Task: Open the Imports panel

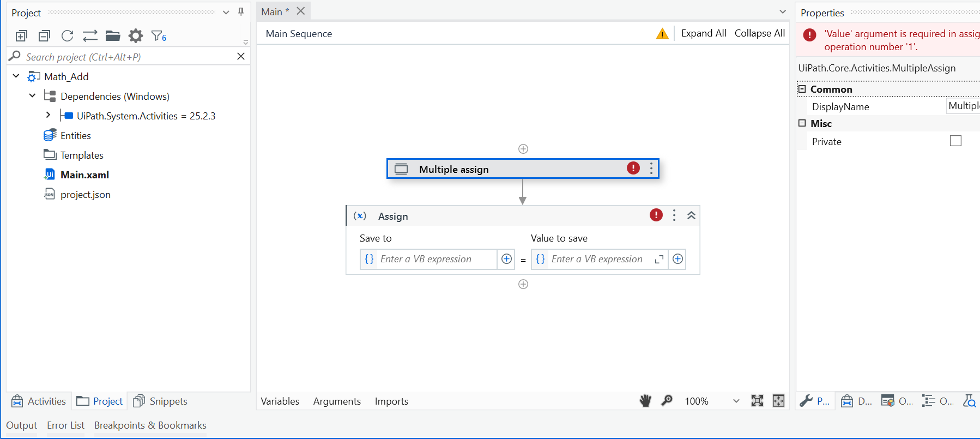Action: point(391,401)
